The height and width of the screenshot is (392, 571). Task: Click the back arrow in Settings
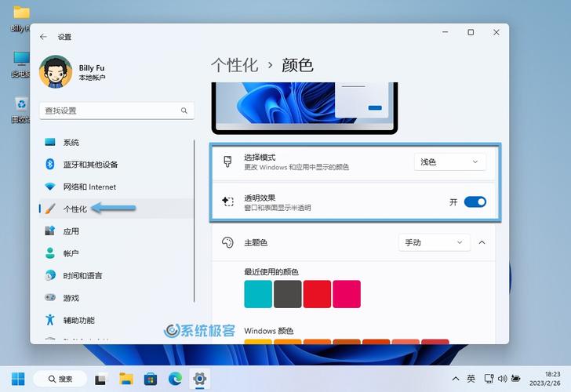pyautogui.click(x=43, y=37)
